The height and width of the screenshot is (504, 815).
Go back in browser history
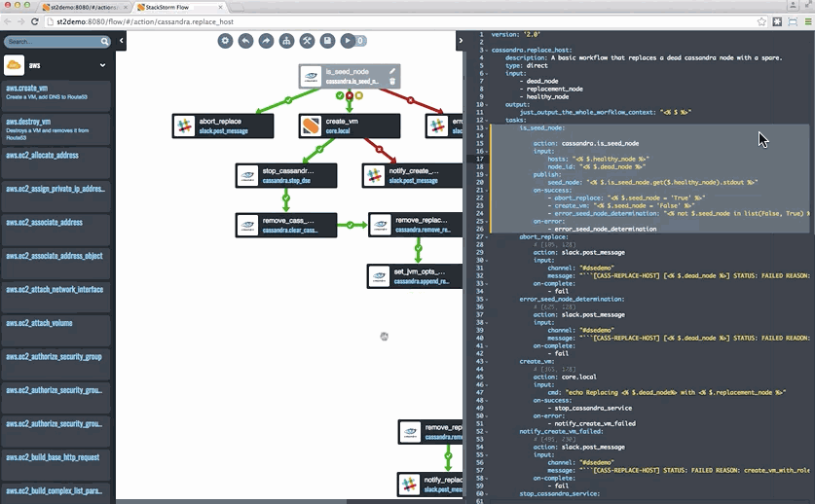pyautogui.click(x=8, y=21)
